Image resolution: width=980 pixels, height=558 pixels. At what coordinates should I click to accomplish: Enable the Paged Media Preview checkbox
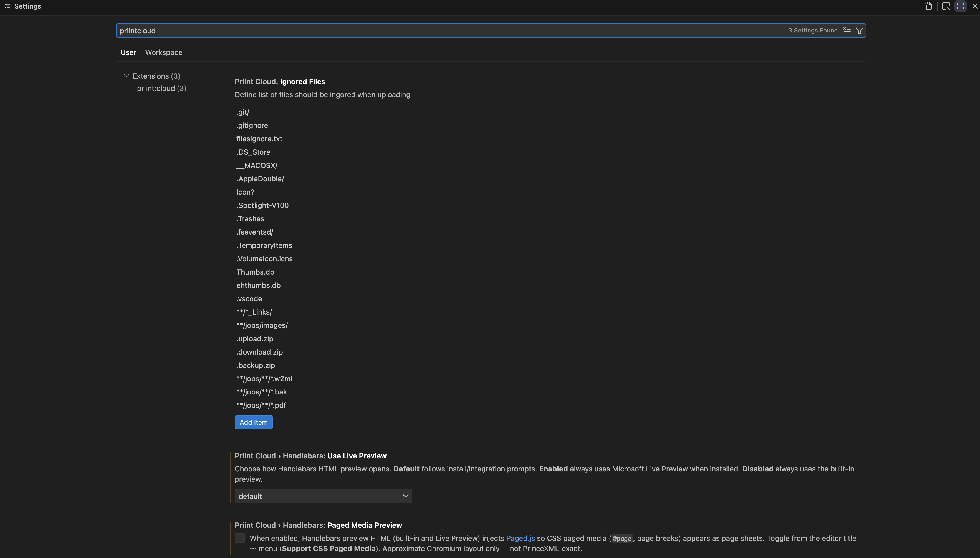[x=240, y=538]
